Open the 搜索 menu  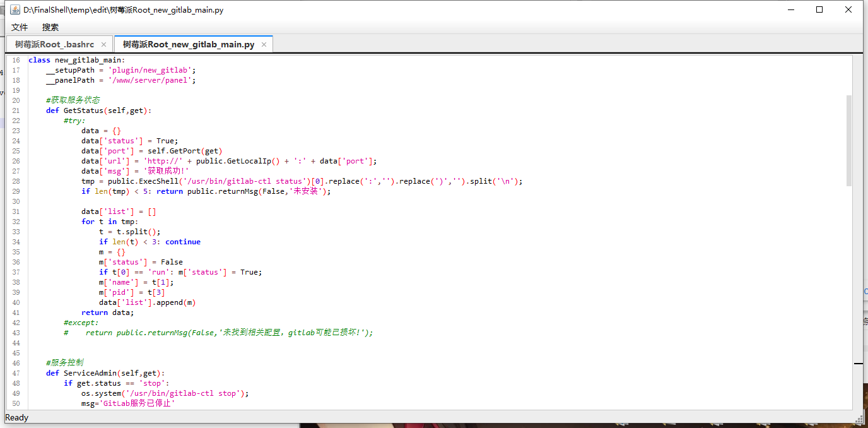(50, 27)
